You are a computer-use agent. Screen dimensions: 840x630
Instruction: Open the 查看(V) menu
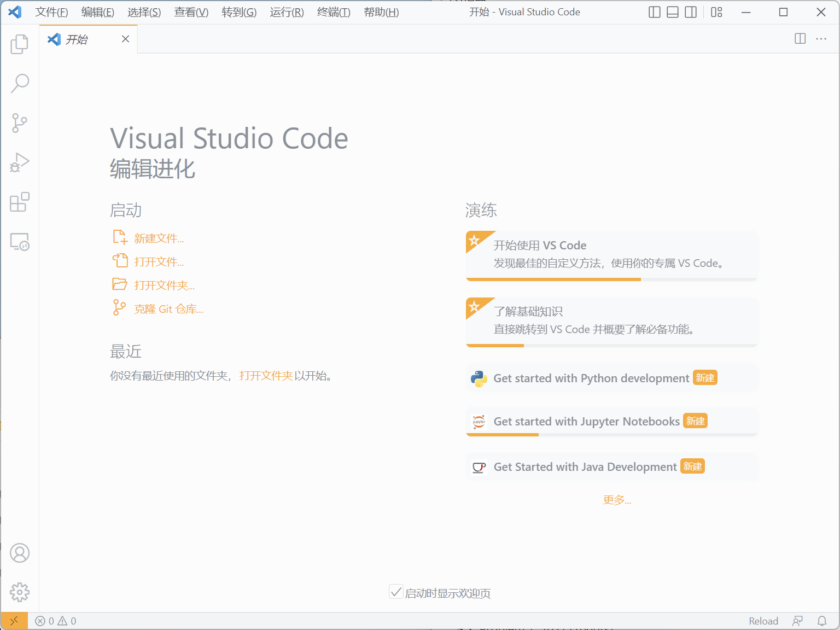[191, 12]
